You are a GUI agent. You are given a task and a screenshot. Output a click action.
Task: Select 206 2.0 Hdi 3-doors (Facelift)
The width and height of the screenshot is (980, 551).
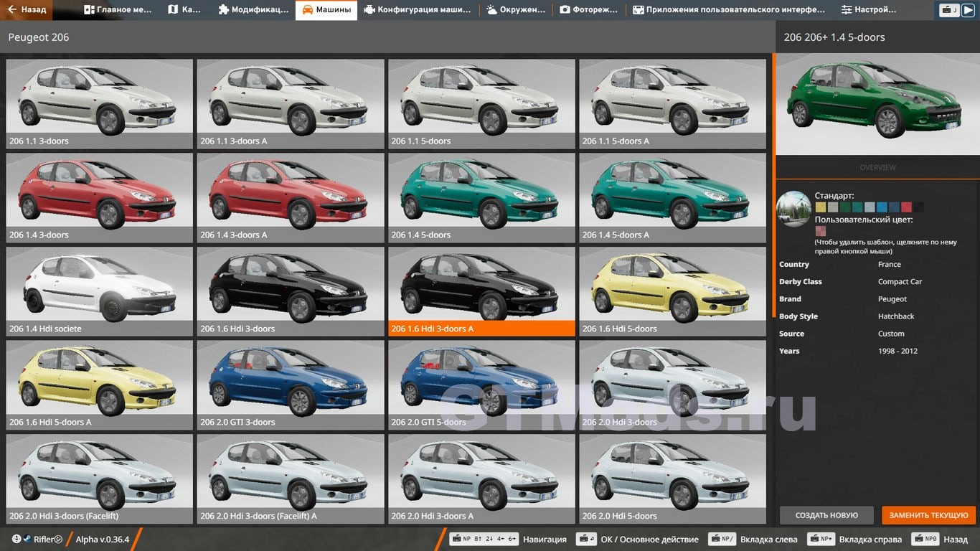coord(100,479)
